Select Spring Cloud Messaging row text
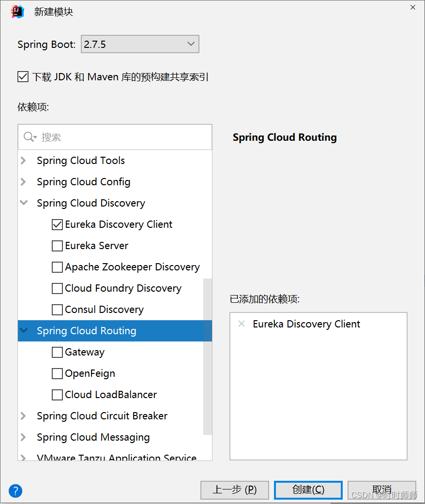This screenshot has height=504, width=425. pyautogui.click(x=93, y=437)
